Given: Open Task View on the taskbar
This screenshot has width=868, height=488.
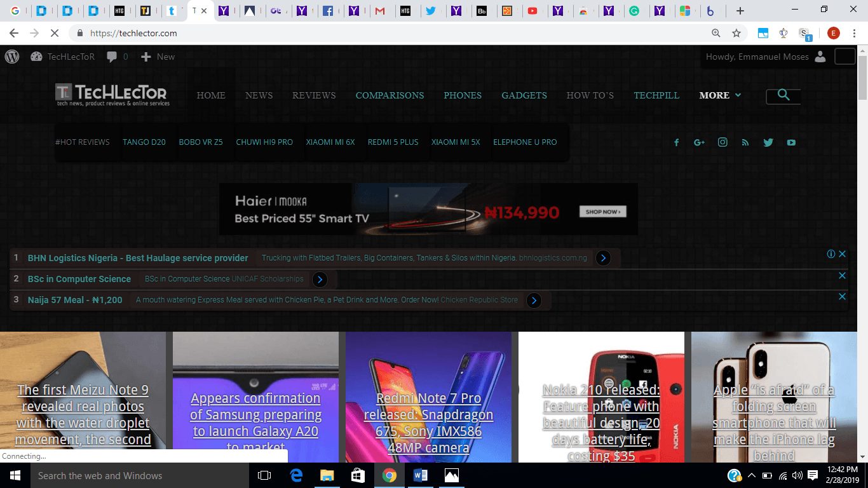Looking at the screenshot, I should coord(264,475).
